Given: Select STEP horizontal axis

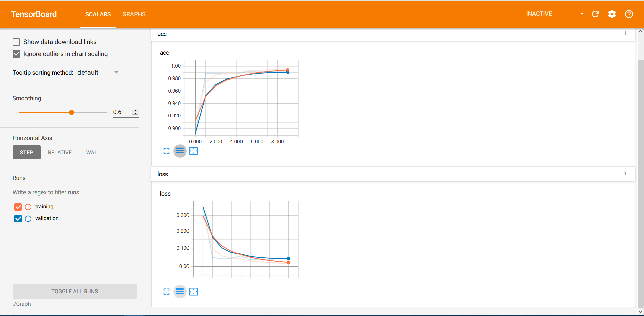Looking at the screenshot, I should [x=26, y=152].
